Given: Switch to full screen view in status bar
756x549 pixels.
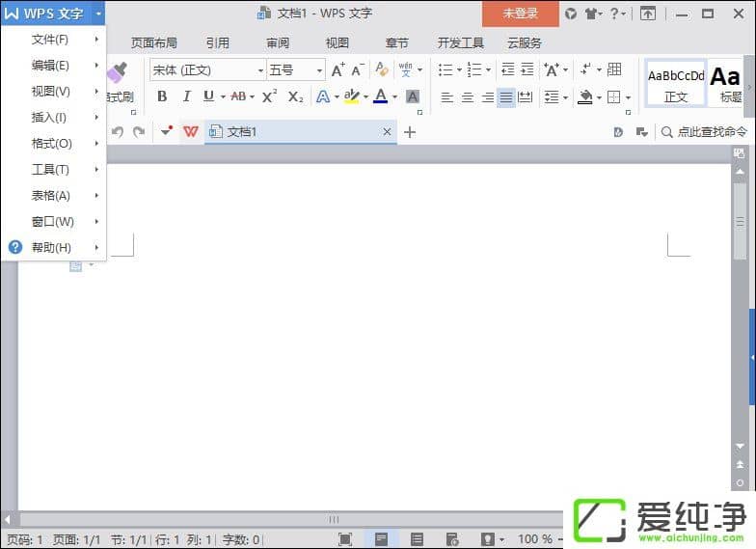Looking at the screenshot, I should coord(345,539).
